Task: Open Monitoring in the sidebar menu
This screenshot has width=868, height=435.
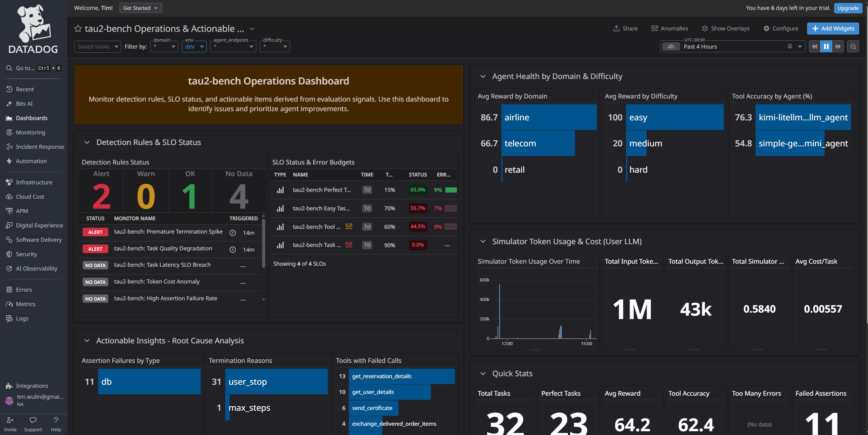Action: (x=30, y=132)
